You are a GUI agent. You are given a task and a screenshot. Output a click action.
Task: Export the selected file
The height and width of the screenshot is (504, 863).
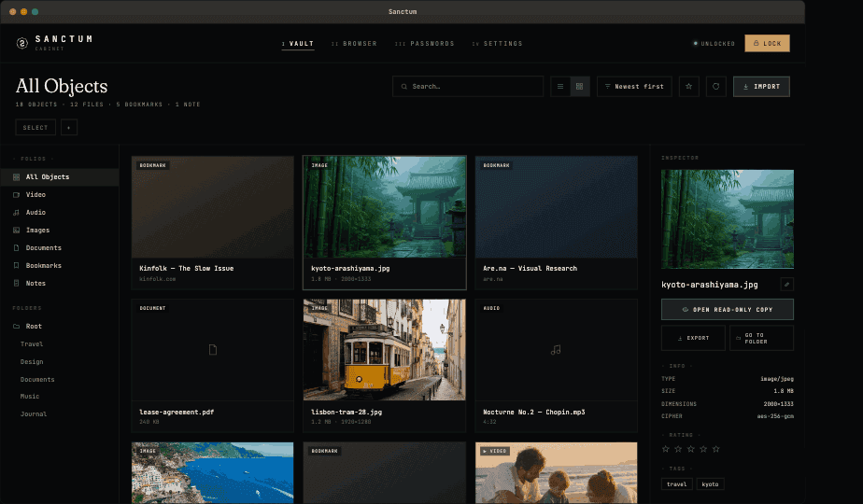click(693, 338)
